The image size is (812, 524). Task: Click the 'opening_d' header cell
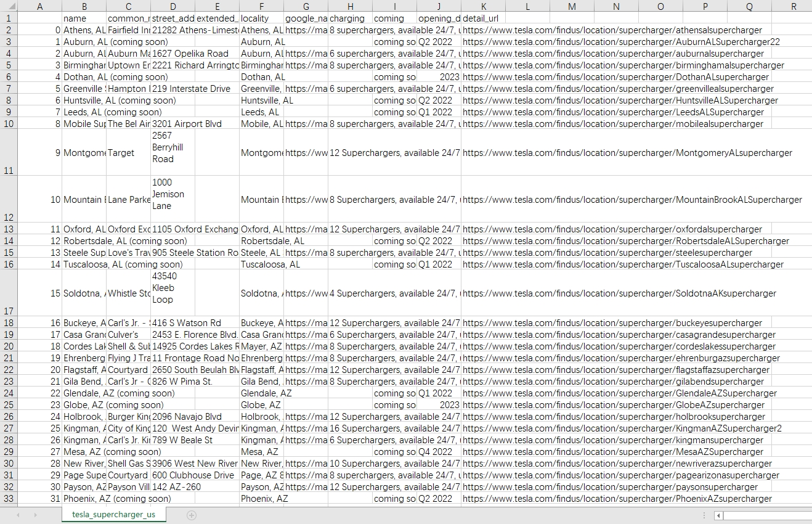tap(439, 18)
